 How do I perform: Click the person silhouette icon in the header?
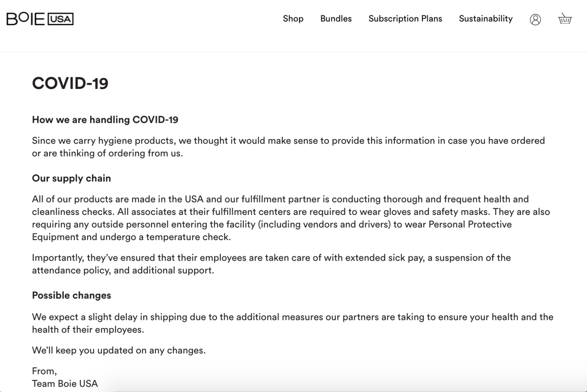tap(536, 19)
